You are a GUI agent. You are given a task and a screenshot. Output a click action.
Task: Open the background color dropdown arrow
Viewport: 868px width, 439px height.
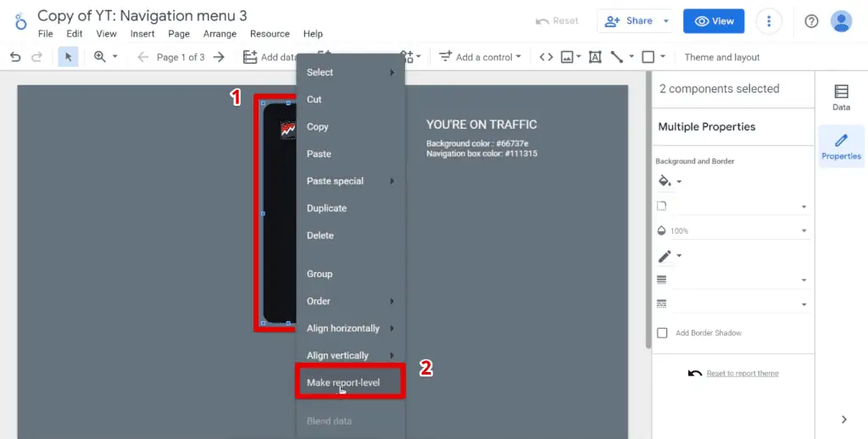coord(679,181)
